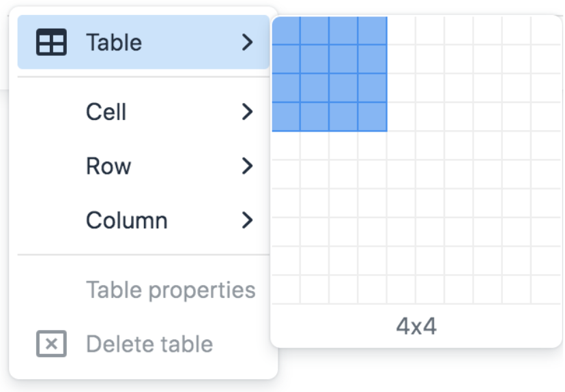
Task: Select row 2, column 3 in table grid
Action: click(x=343, y=59)
